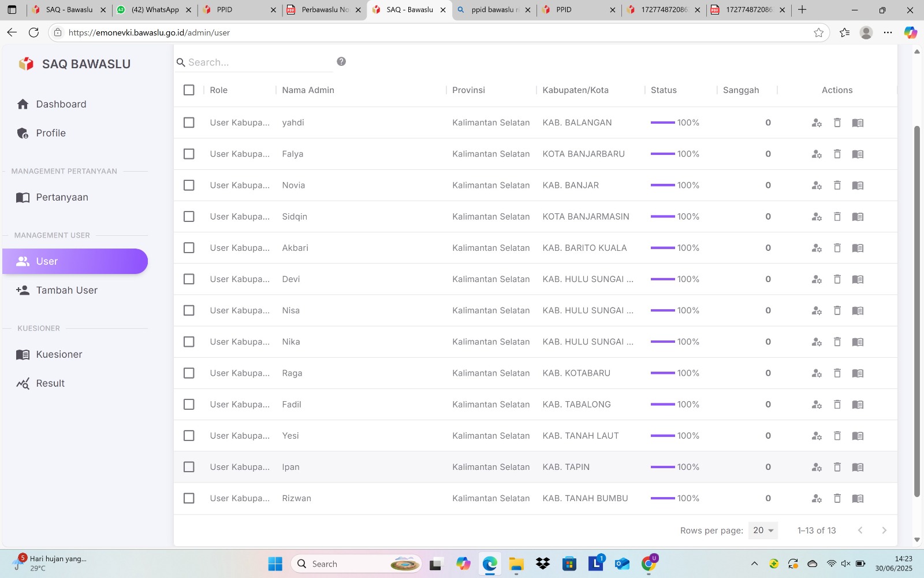Click the browser refresh icon
Viewport: 924px width, 578px height.
[33, 32]
